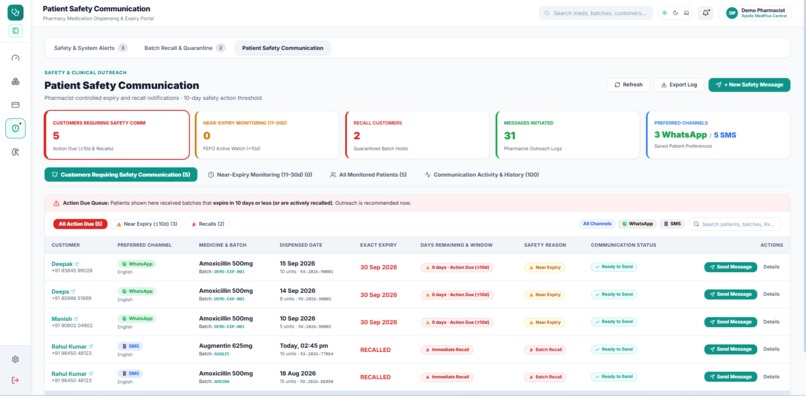Open Customers Requiring Safety Comm card
This screenshot has height=396, width=806.
[x=117, y=135]
